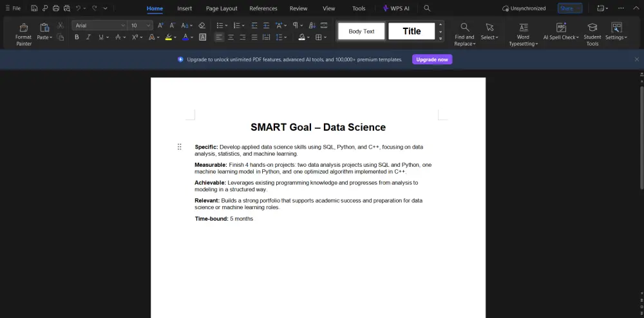Decrease paragraph indent
This screenshot has height=318, width=644.
point(254,26)
